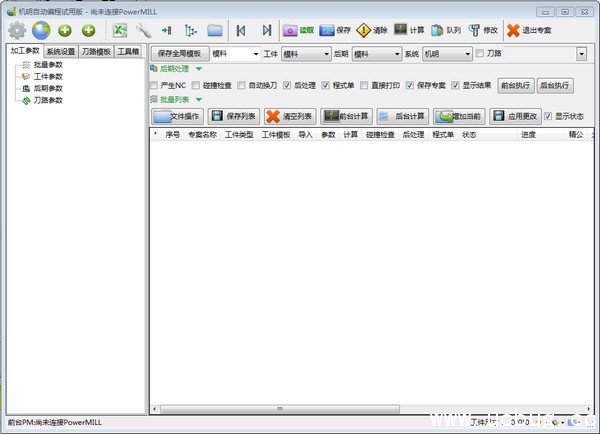Click the 计算 (Calculate) toolbar icon
Viewport: 600px width, 434px height.
[401, 31]
